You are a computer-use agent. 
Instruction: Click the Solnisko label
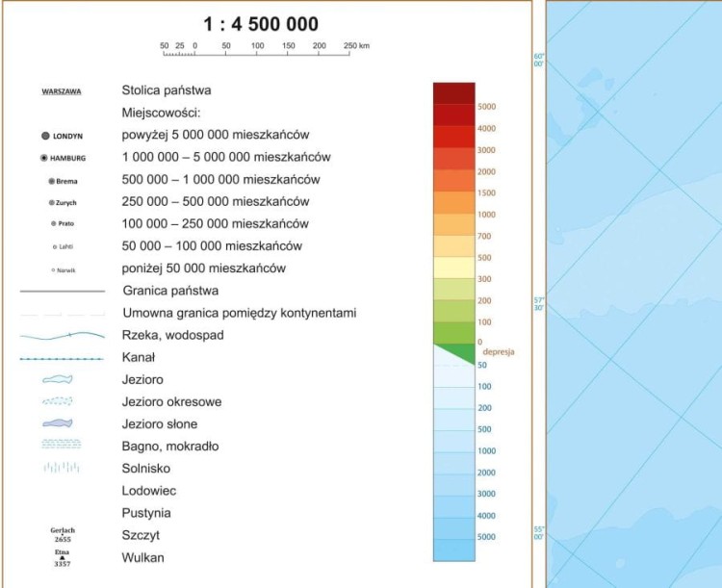tap(146, 469)
